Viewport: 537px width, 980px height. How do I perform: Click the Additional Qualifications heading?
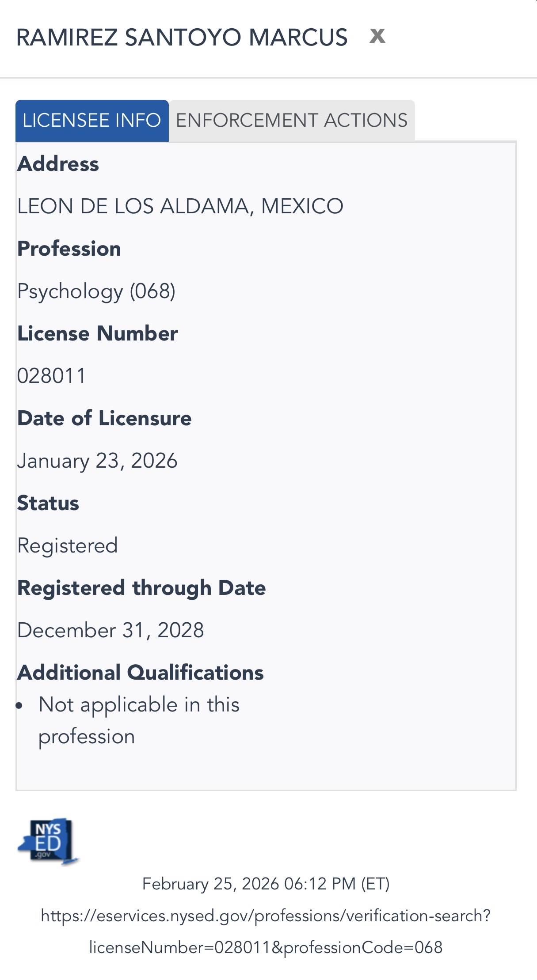pos(141,673)
